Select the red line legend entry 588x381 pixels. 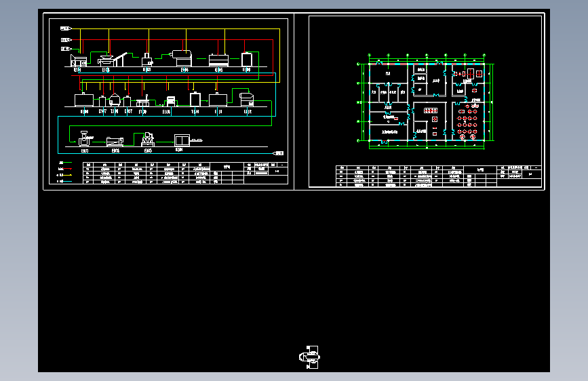coord(65,169)
